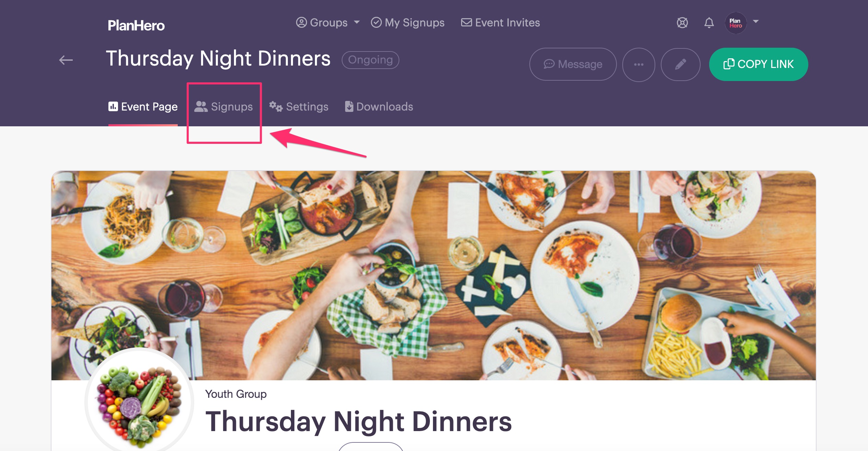Expand the Groups dropdown menu
The height and width of the screenshot is (451, 868).
coord(328,23)
